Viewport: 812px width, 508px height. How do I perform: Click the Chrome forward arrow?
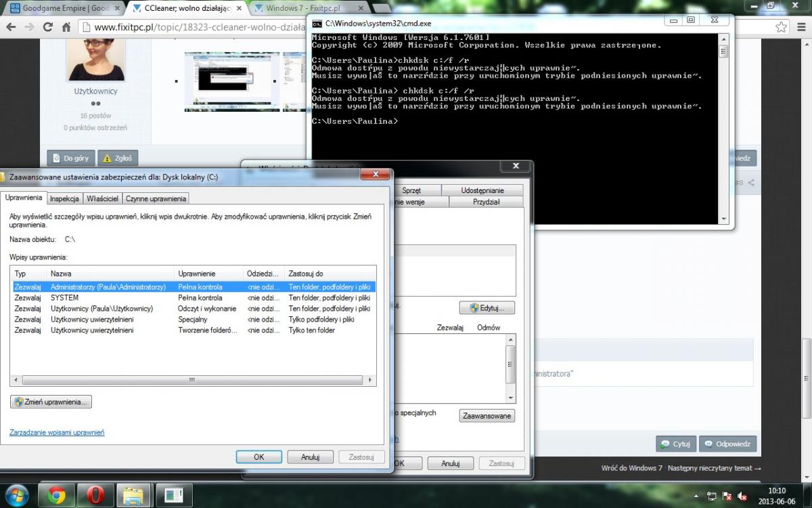[29, 28]
